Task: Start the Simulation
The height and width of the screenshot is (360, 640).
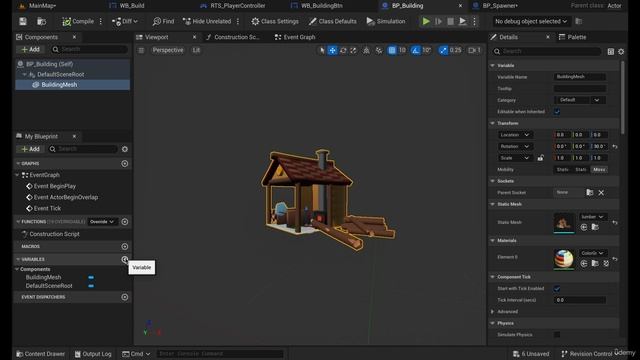Action: pyautogui.click(x=386, y=21)
